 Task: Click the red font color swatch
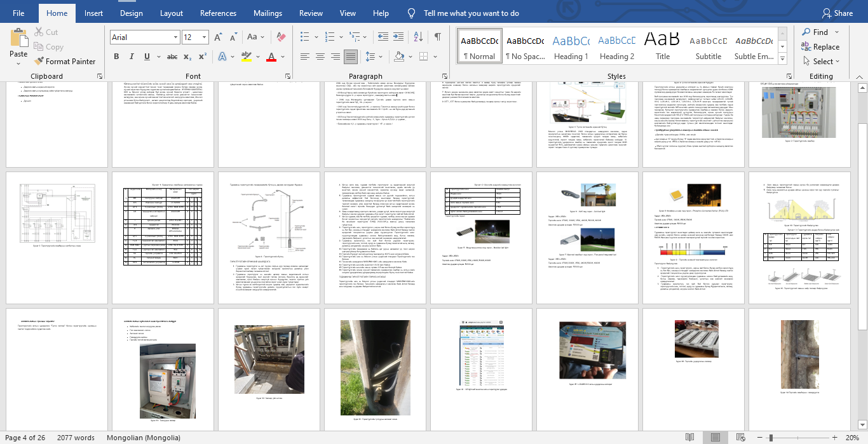[x=271, y=57]
